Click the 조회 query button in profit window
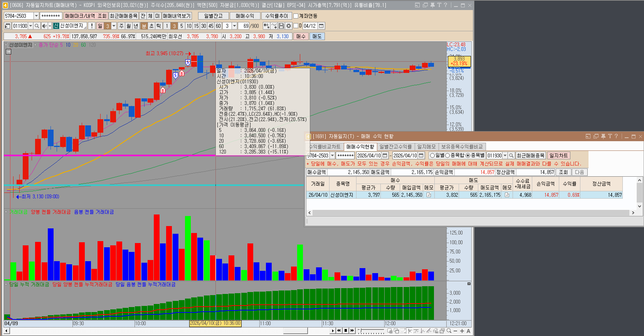The height and width of the screenshot is (336, 644). [563, 172]
